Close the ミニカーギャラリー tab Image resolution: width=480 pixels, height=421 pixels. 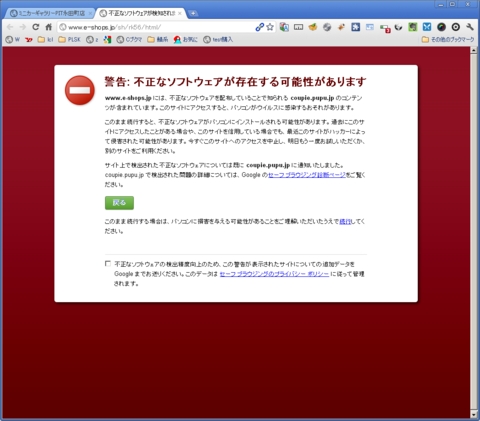click(x=90, y=13)
